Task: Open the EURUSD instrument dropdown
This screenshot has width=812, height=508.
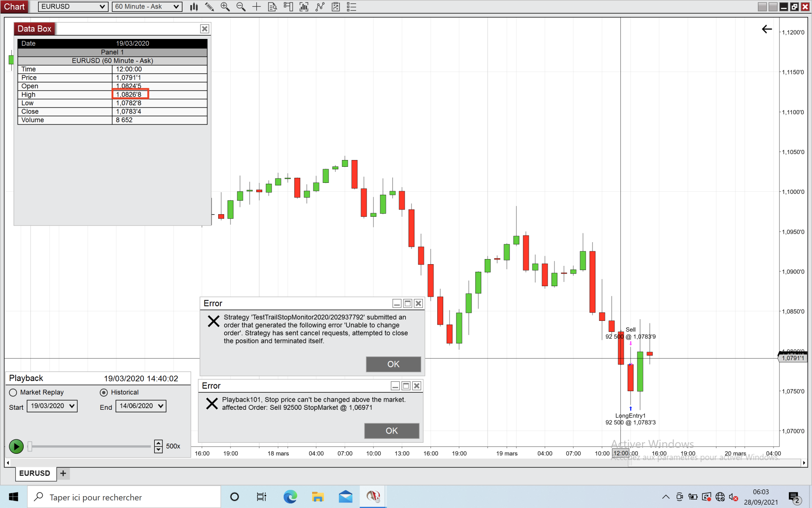Action: coord(73,7)
